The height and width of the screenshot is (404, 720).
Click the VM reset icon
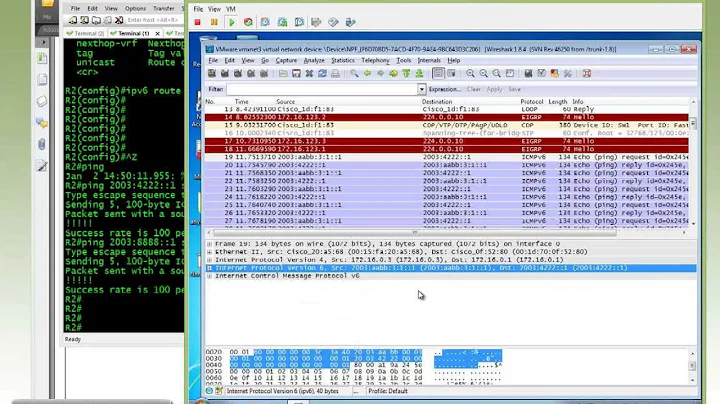[x=248, y=22]
